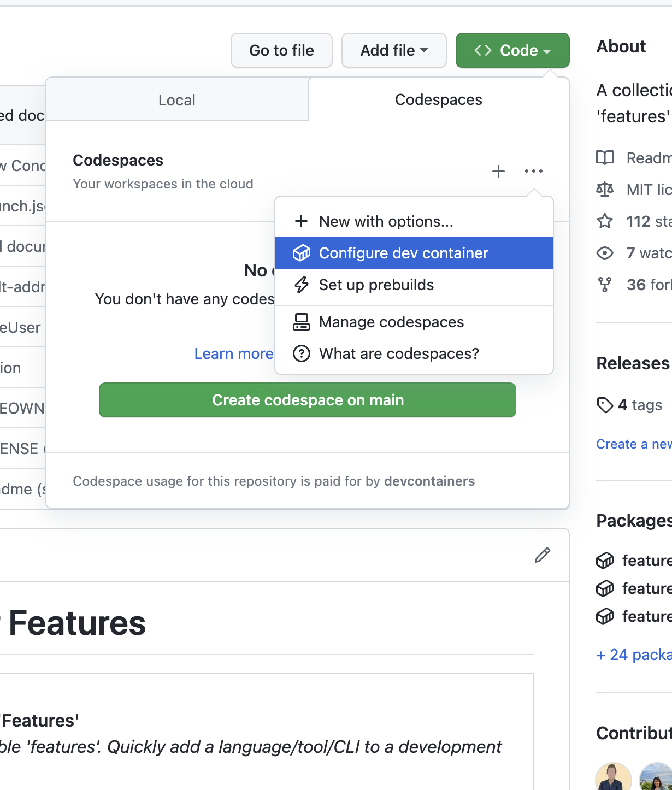The width and height of the screenshot is (672, 790).
Task: Click the star icon in About sidebar
Action: click(x=605, y=221)
